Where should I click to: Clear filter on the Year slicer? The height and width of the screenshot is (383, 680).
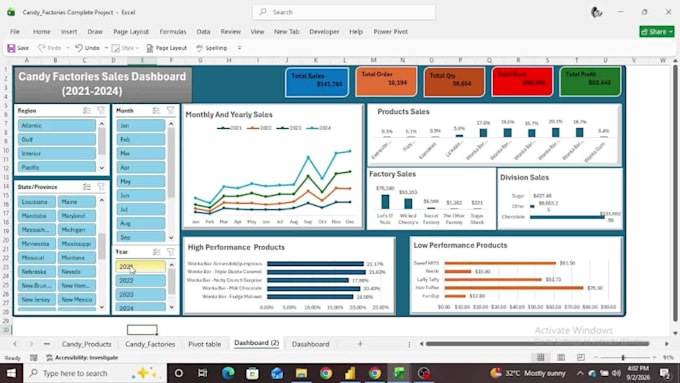(170, 252)
